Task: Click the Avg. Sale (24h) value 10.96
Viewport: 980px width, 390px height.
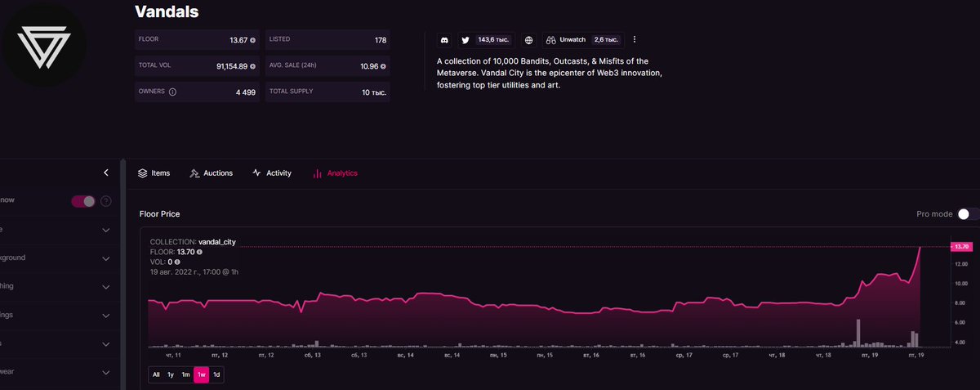Action: click(369, 65)
